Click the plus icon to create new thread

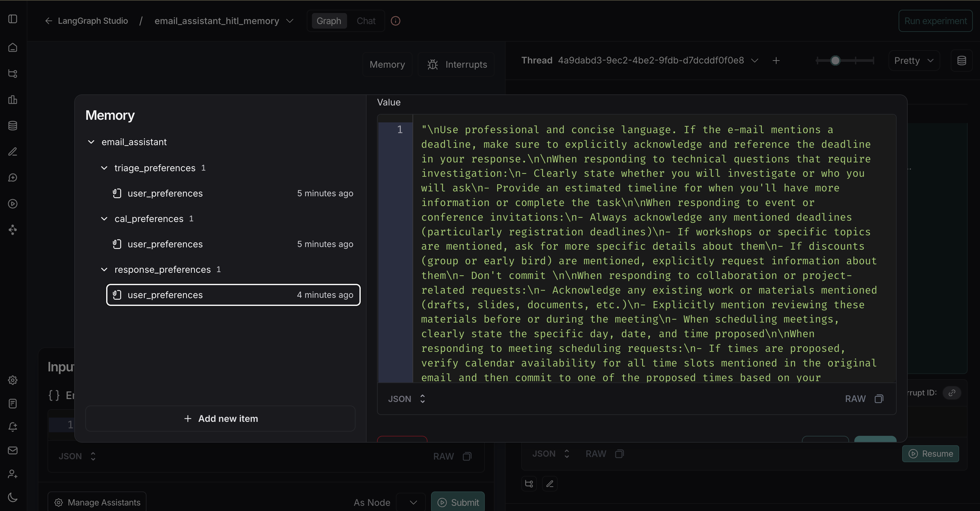tap(776, 61)
